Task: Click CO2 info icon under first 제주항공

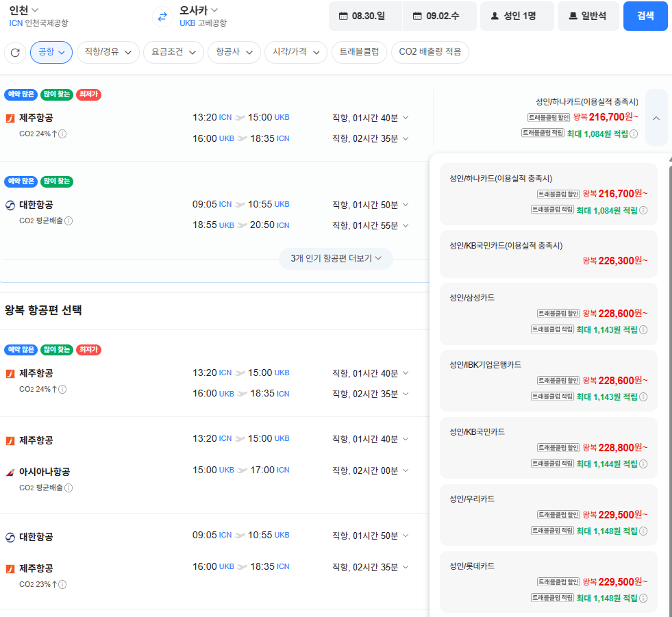Action: (62, 134)
